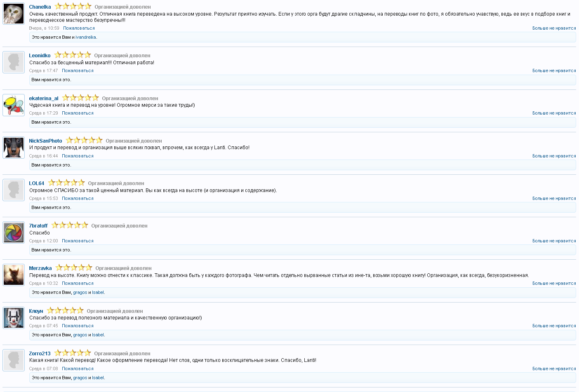Open ekaterina_al's cartoon fly avatar
The image size is (579, 392).
pyautogui.click(x=14, y=105)
